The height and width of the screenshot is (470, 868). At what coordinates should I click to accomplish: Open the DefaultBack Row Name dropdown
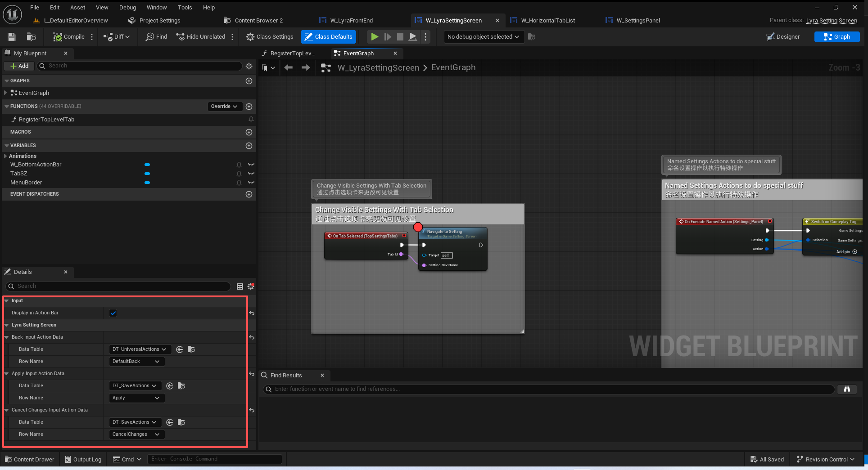[136, 362]
